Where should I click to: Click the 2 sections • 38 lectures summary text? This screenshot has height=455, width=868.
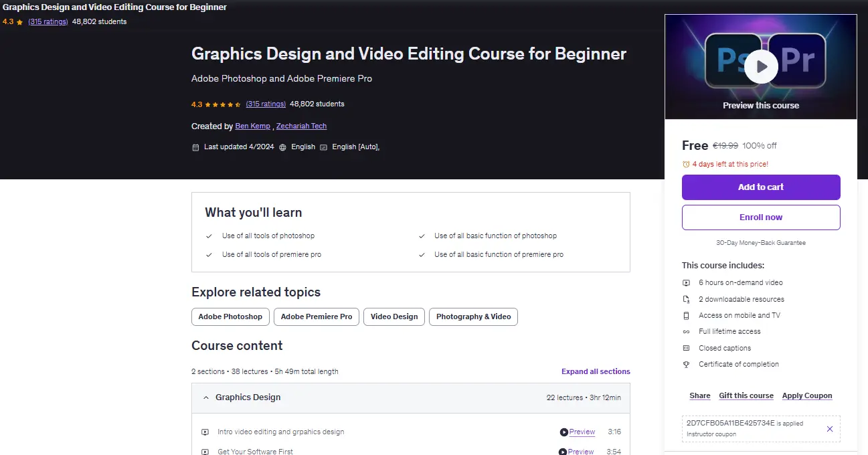pyautogui.click(x=265, y=371)
